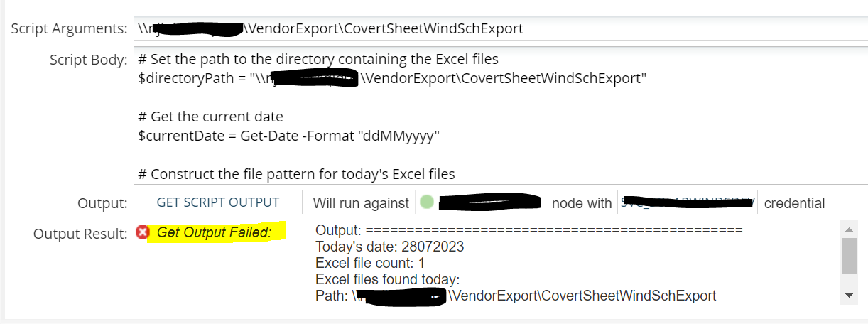Viewport: 868px width, 324px height.
Task: Place cursor on the $currentDate Get-Date line
Action: click(x=289, y=136)
